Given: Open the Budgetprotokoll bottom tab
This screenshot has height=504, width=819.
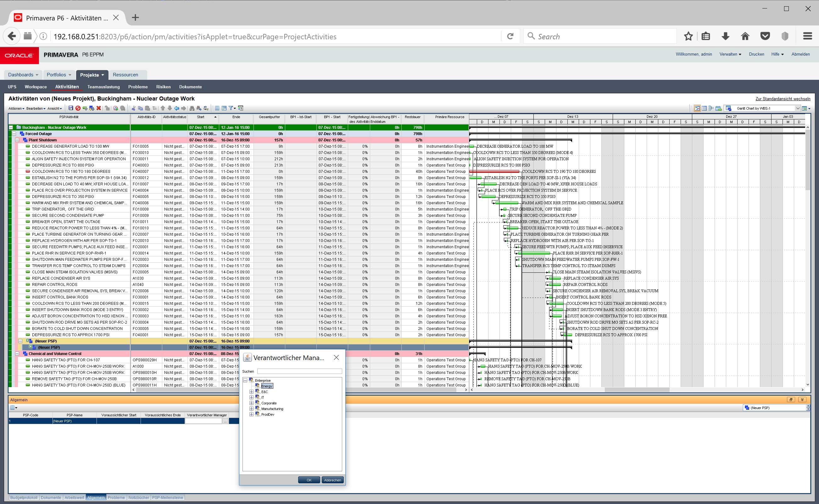Looking at the screenshot, I should (24, 497).
